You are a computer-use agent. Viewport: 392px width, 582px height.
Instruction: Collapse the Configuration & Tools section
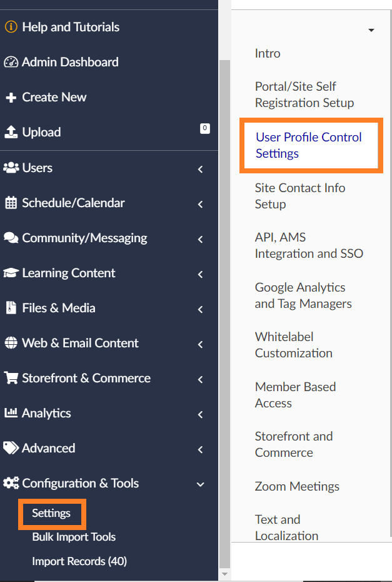point(200,484)
